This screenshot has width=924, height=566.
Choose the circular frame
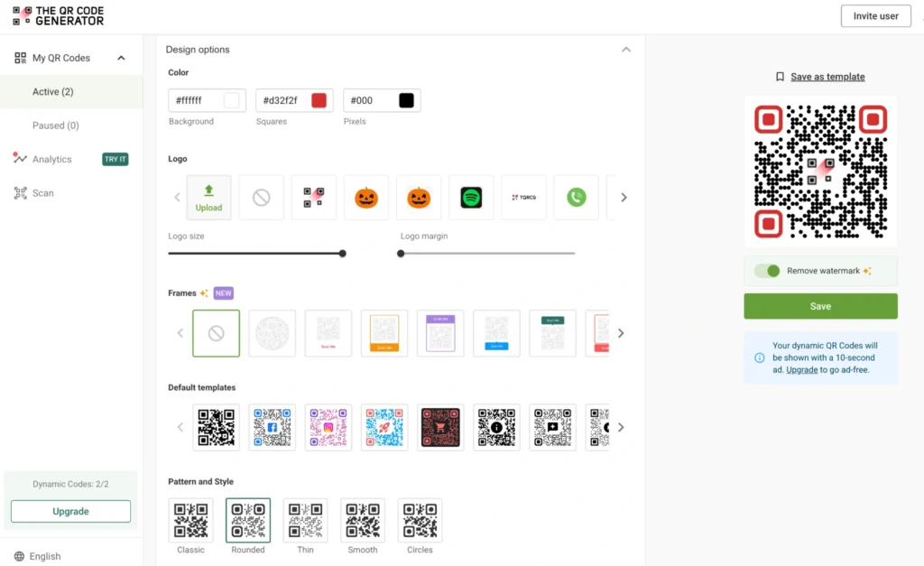click(273, 333)
